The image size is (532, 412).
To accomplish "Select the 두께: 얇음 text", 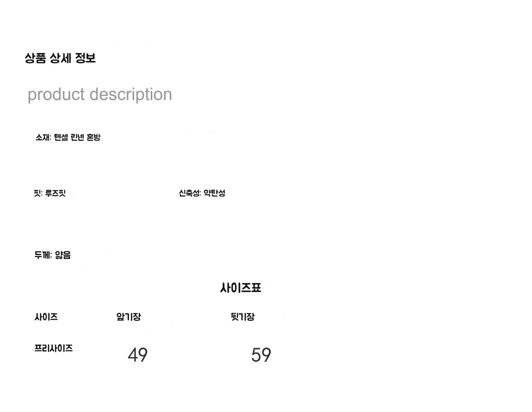I will [x=52, y=255].
